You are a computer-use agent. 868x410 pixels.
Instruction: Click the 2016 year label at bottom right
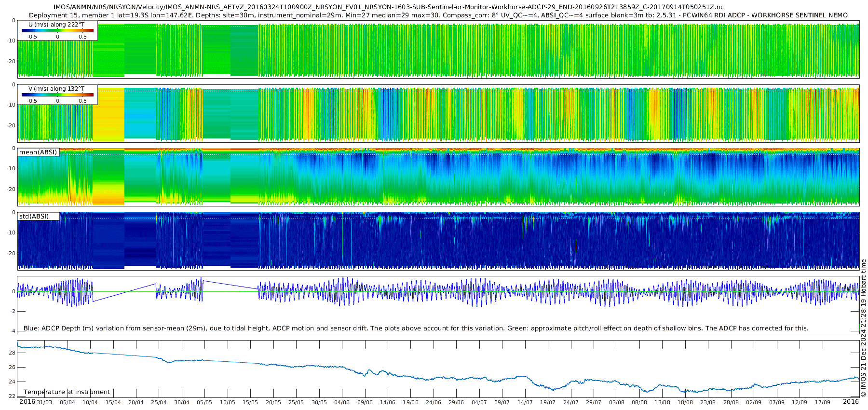(x=851, y=402)
